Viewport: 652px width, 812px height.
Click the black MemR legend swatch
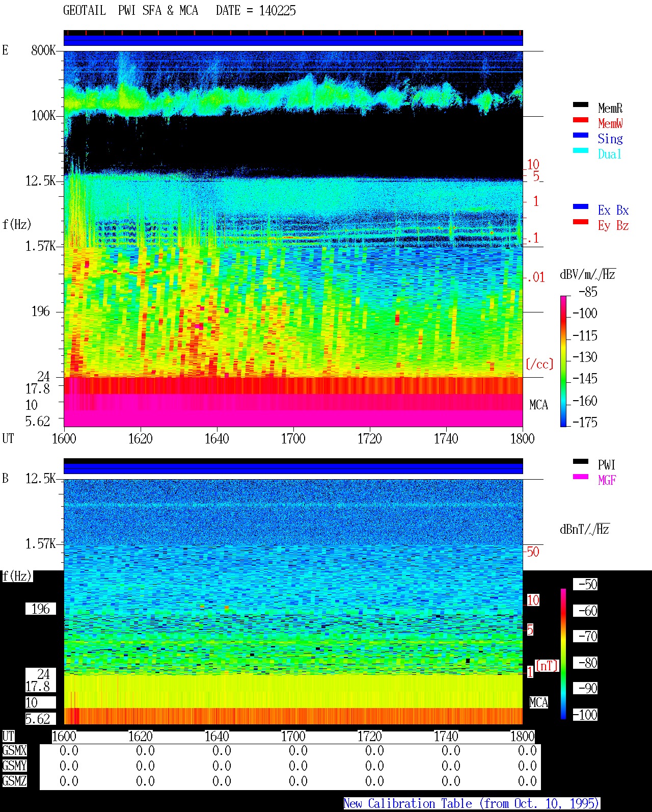pos(581,105)
